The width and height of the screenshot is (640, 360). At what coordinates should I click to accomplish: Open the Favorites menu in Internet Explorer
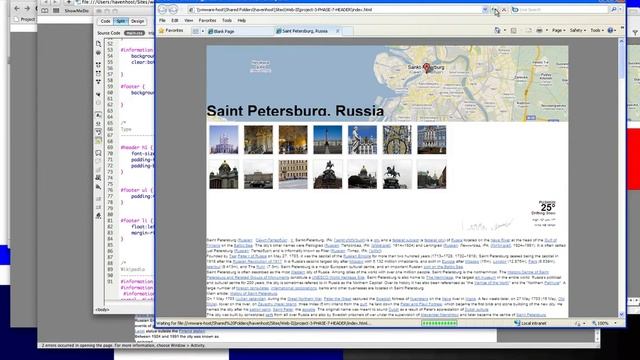click(x=207, y=20)
